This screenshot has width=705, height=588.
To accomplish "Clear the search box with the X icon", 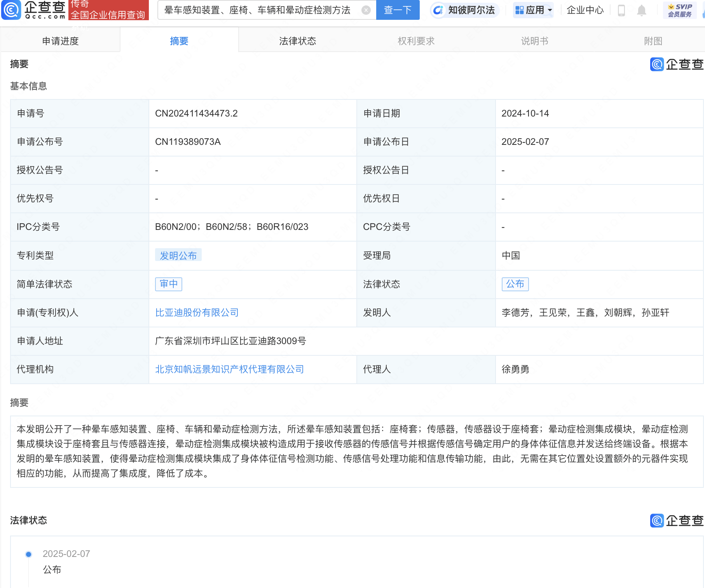I will click(x=366, y=10).
